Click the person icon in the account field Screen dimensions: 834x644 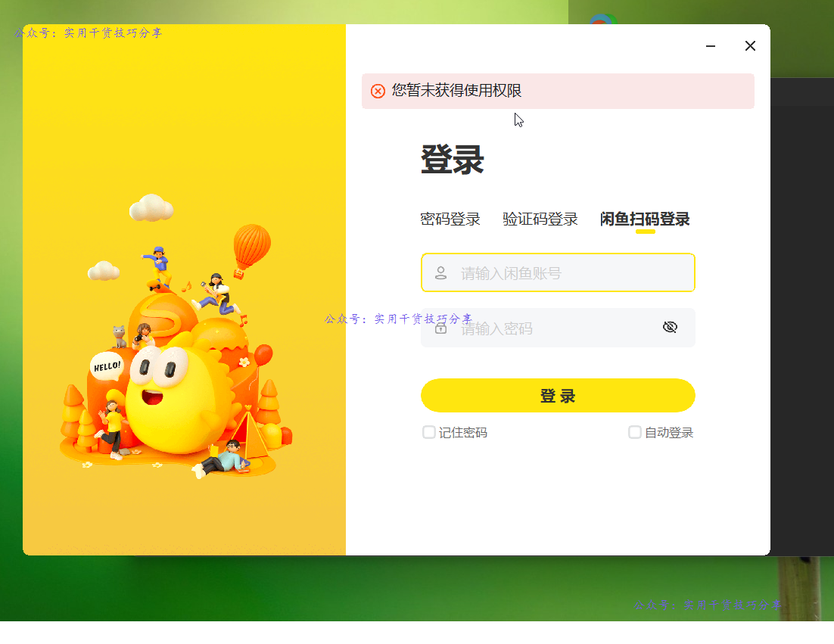(x=441, y=272)
